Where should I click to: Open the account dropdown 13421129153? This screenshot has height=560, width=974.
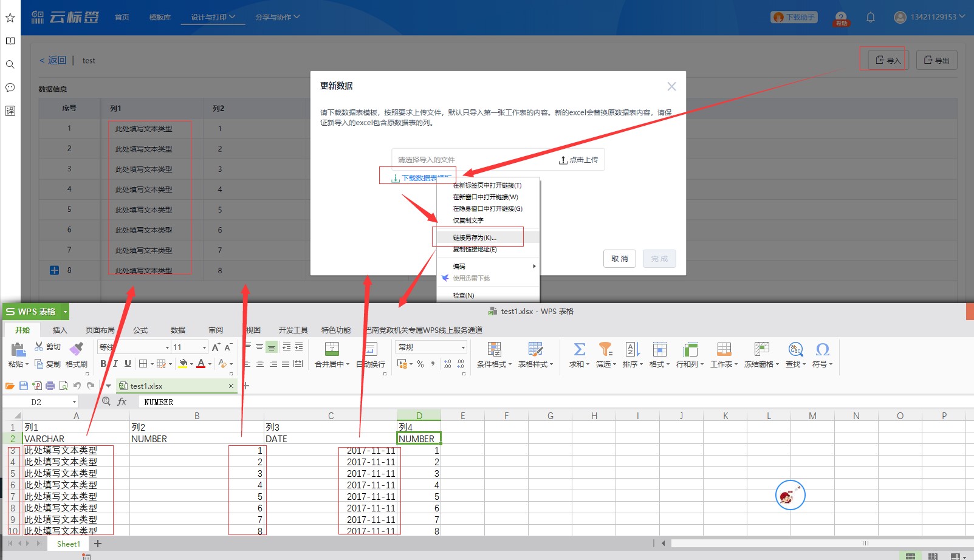[x=929, y=17]
